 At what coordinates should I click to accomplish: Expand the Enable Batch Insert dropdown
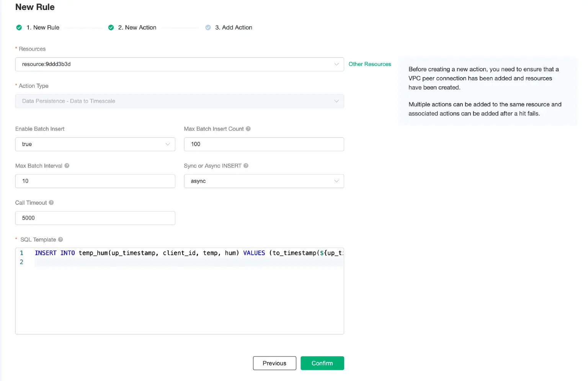pos(95,144)
